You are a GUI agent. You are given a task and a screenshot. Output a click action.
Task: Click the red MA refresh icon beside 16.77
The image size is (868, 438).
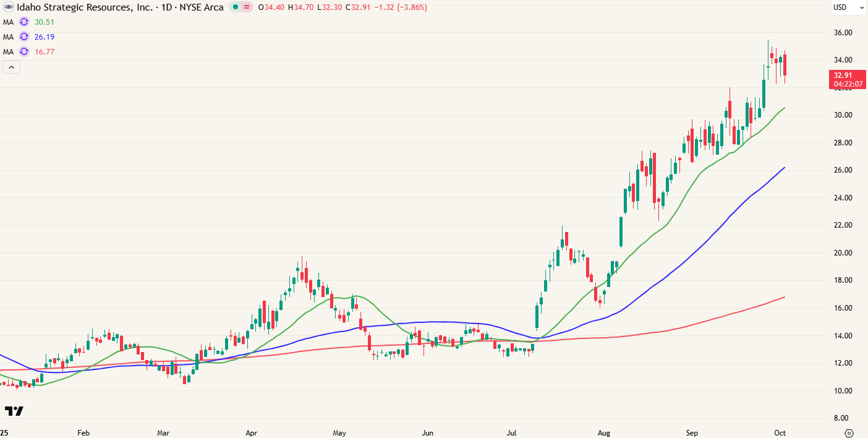24,51
